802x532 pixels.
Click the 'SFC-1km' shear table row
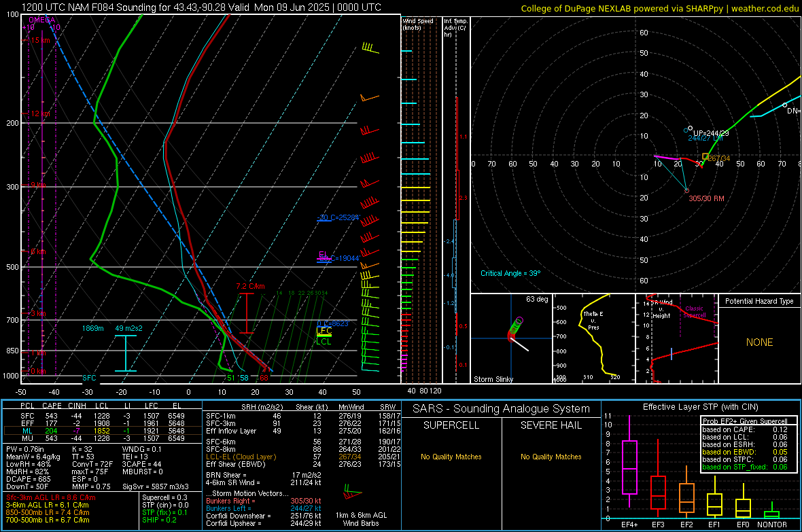(303, 416)
